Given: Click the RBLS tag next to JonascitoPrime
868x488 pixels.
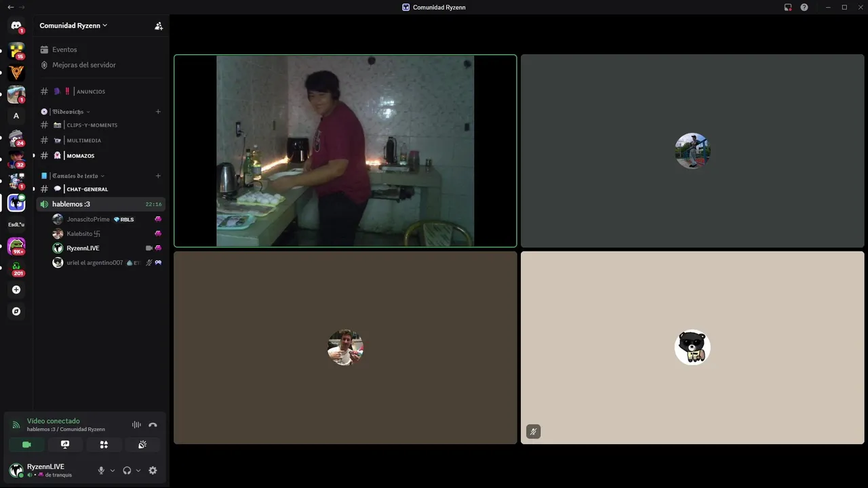Looking at the screenshot, I should click(x=124, y=220).
